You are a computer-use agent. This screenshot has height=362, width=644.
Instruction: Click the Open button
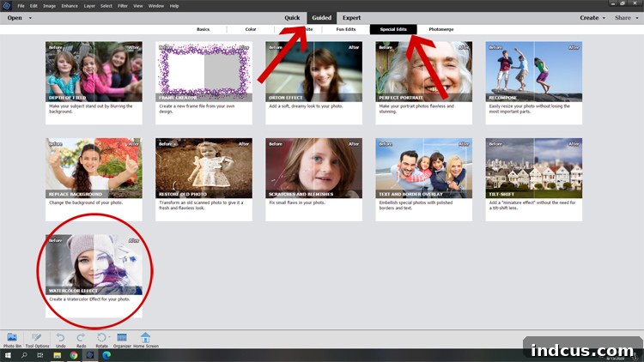15,18
